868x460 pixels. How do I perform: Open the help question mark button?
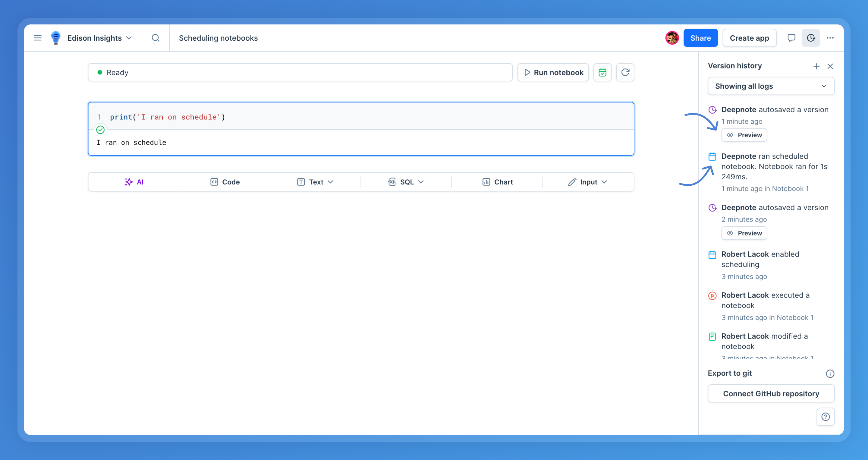[826, 417]
